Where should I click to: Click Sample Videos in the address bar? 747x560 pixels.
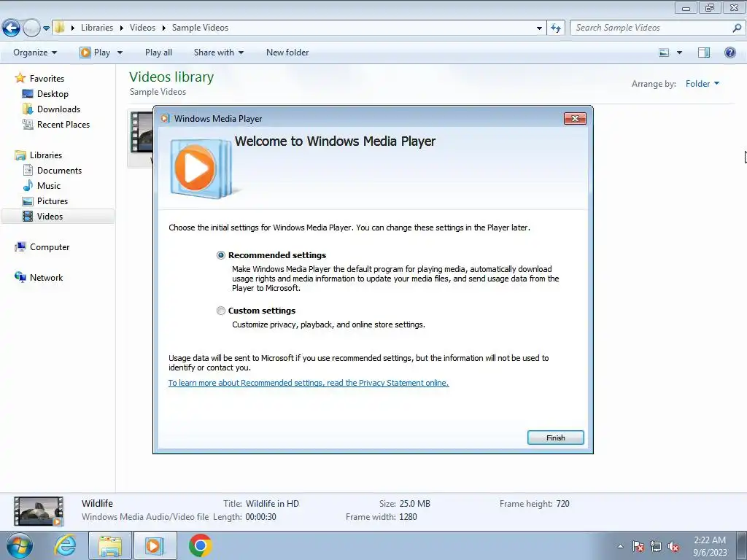[200, 28]
